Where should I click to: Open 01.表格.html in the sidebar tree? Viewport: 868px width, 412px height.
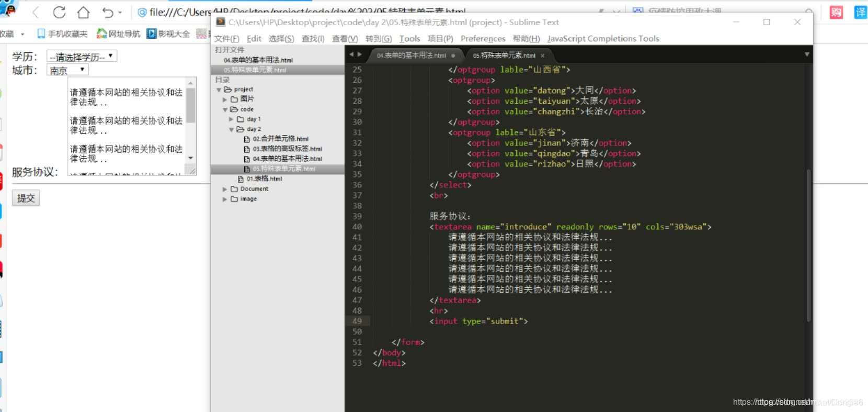(x=264, y=179)
